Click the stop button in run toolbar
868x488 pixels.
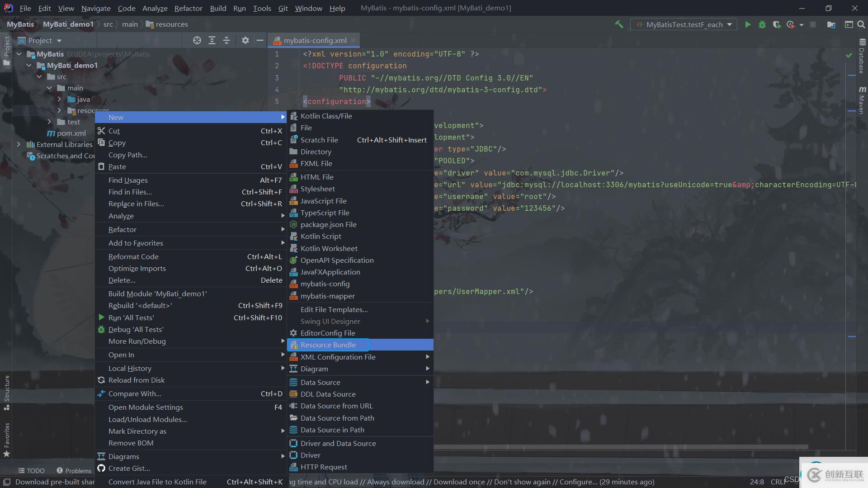(813, 24)
